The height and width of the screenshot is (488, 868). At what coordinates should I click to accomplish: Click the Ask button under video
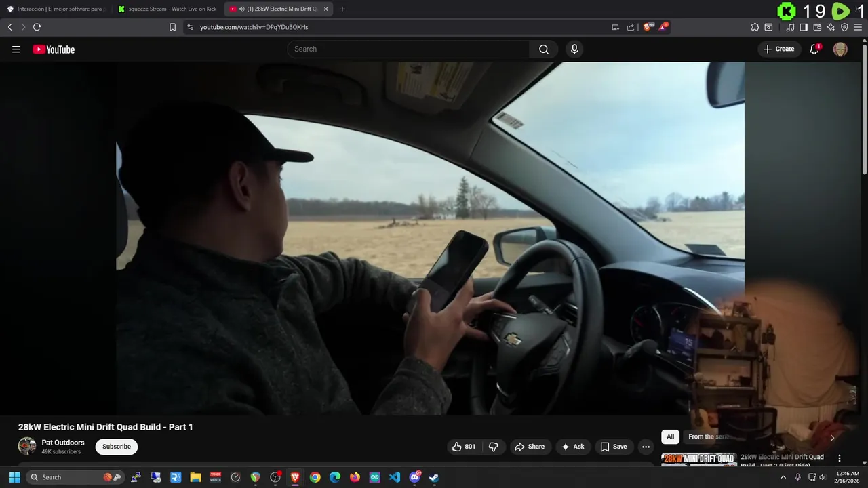(x=572, y=447)
